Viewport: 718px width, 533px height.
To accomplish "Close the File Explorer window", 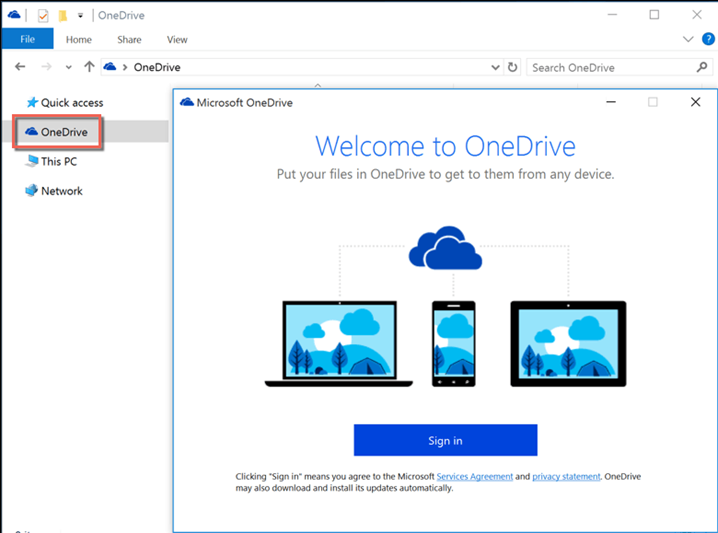I will 697,15.
